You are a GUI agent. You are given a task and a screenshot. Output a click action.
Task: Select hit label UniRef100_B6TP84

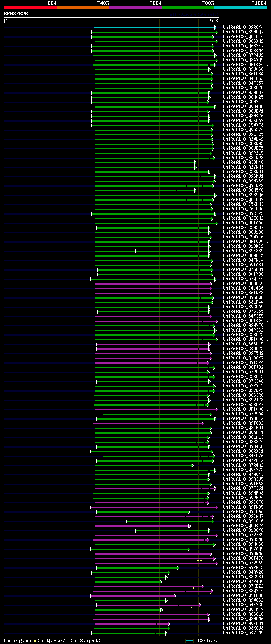tap(243, 74)
